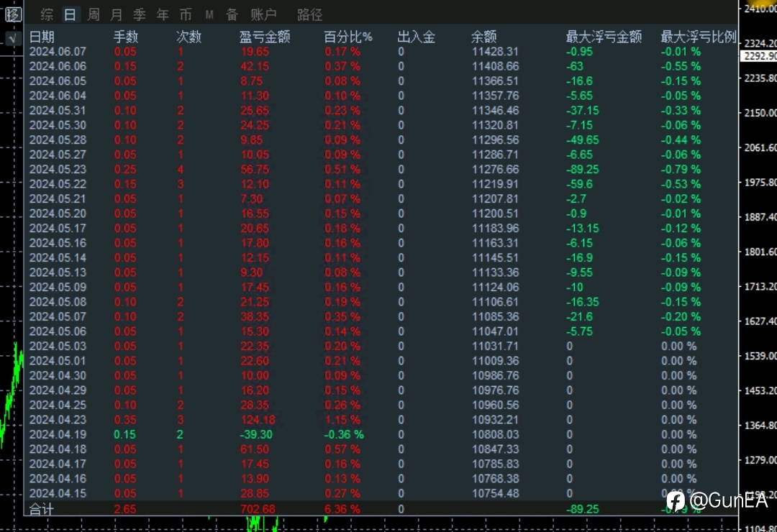Switch to the 账户 account tab
This screenshot has height=532, width=777.
(x=263, y=14)
